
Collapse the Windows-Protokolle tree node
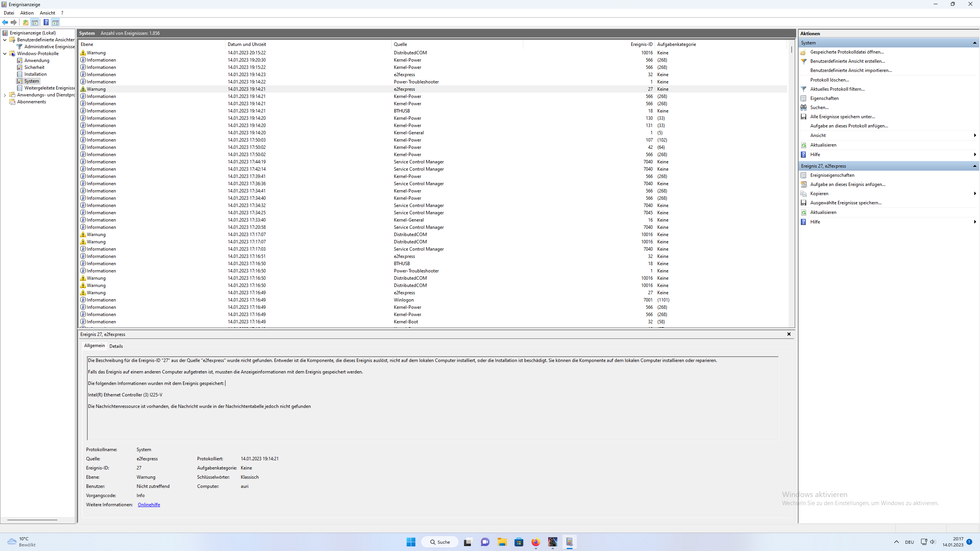click(5, 54)
